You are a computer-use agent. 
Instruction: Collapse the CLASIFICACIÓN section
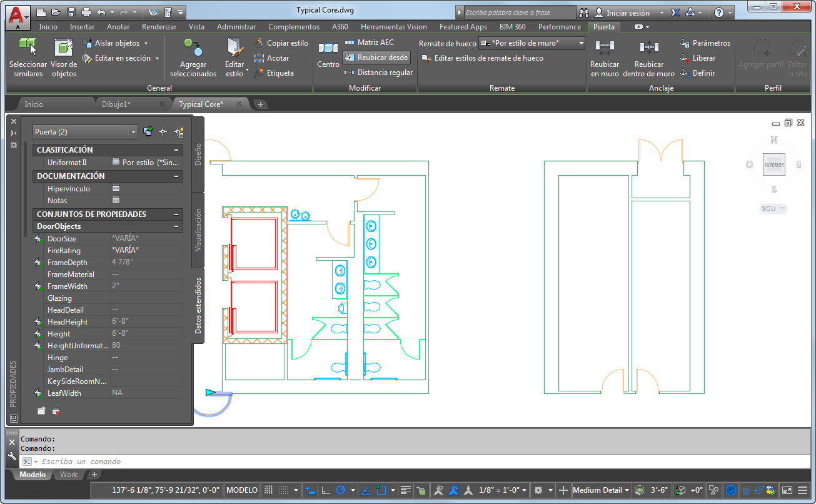coord(176,150)
